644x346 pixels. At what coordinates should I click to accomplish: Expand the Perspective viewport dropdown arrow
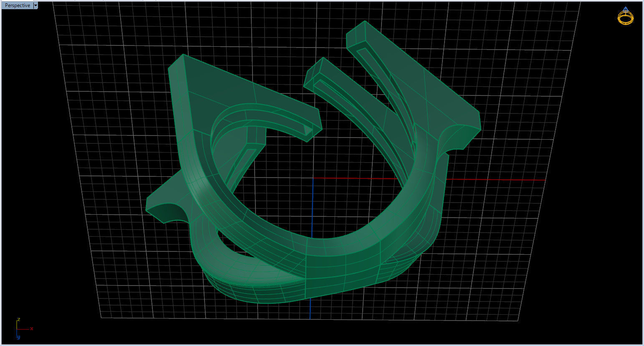coord(35,5)
